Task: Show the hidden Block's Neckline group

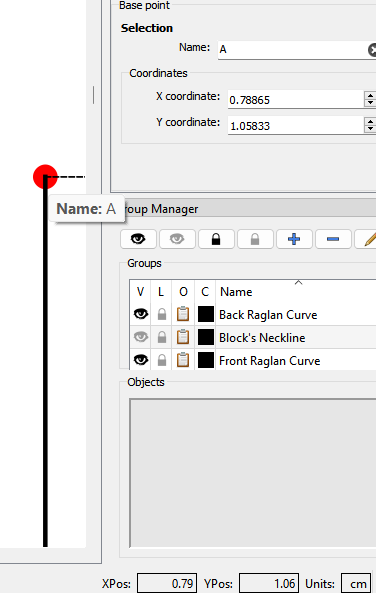Action: point(141,337)
